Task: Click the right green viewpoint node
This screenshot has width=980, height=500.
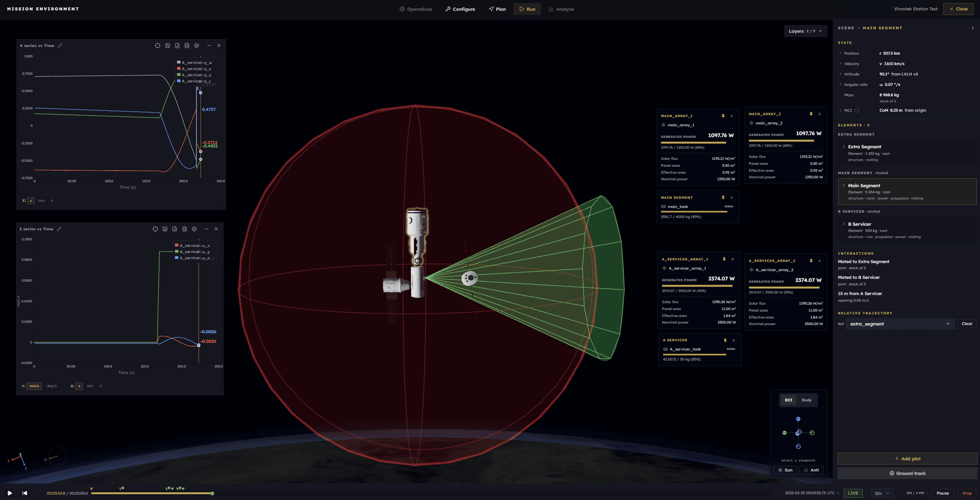Action: [x=812, y=433]
